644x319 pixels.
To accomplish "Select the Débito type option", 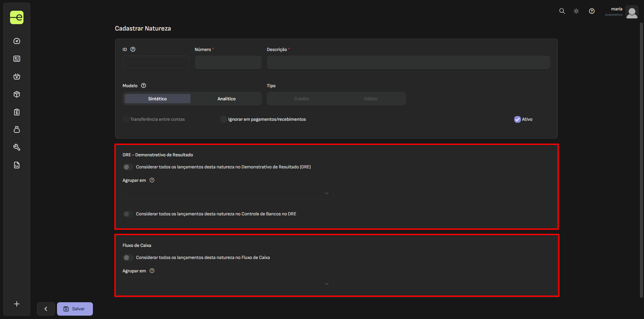I will [371, 99].
